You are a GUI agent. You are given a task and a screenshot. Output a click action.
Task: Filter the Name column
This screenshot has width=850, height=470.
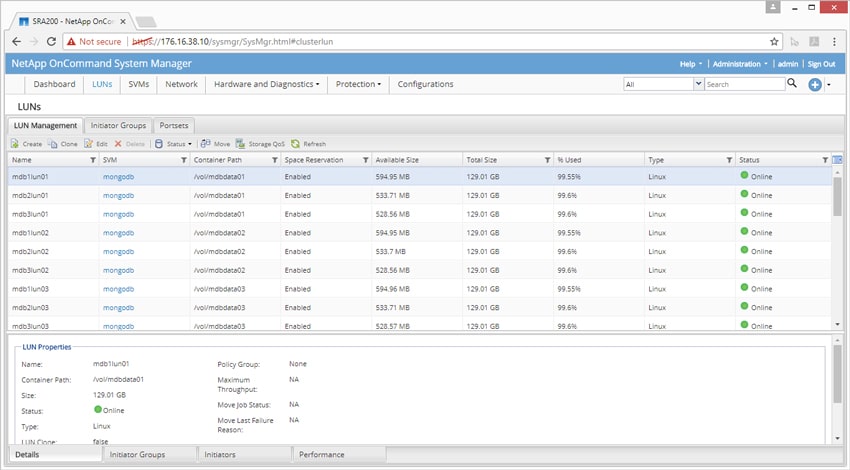(93, 160)
